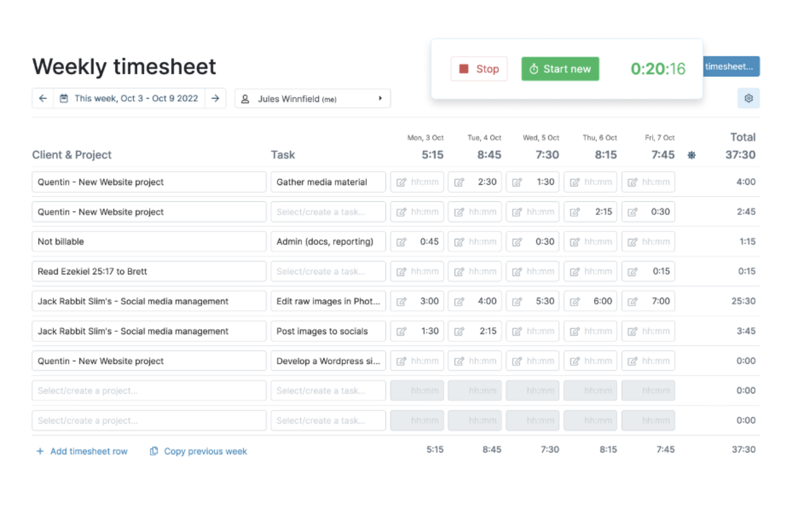The width and height of the screenshot is (798, 532).
Task: Stop the running timer
Action: click(479, 69)
